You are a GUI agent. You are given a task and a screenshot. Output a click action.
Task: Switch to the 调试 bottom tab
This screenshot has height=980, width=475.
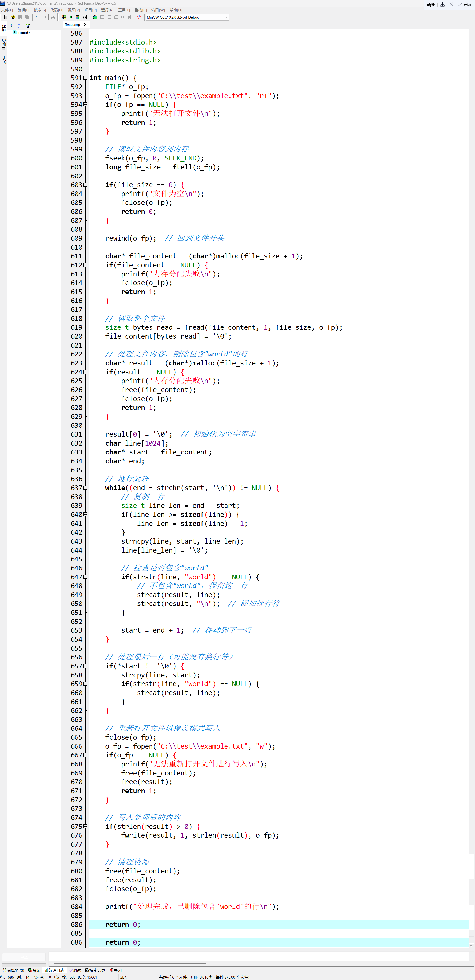click(75, 971)
